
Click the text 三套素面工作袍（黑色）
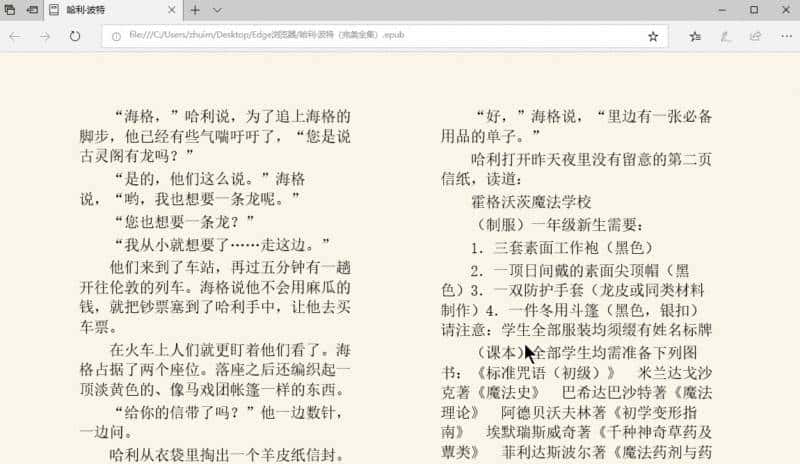tap(573, 248)
